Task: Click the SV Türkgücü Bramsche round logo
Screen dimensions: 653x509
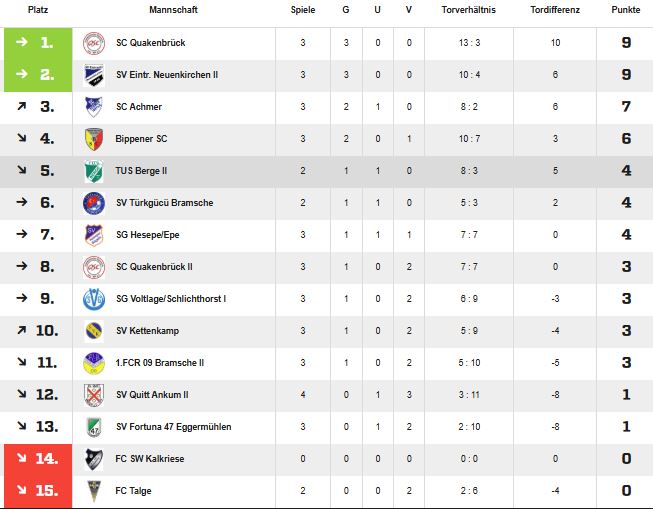Action: tap(94, 203)
